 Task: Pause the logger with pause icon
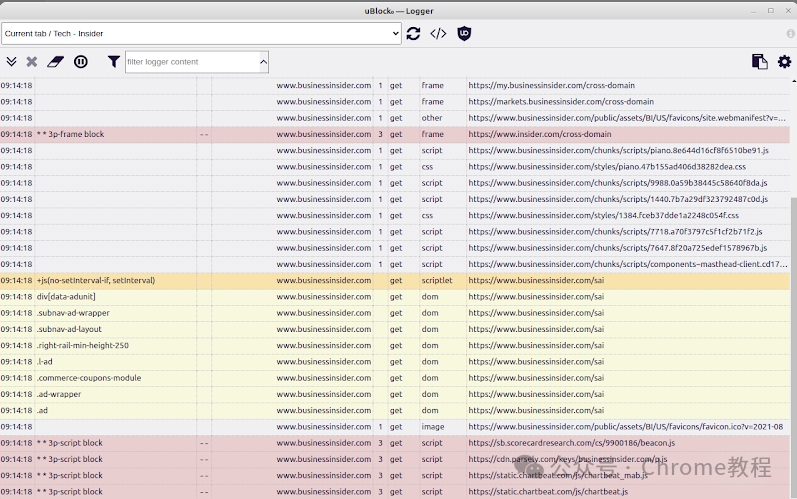point(80,62)
